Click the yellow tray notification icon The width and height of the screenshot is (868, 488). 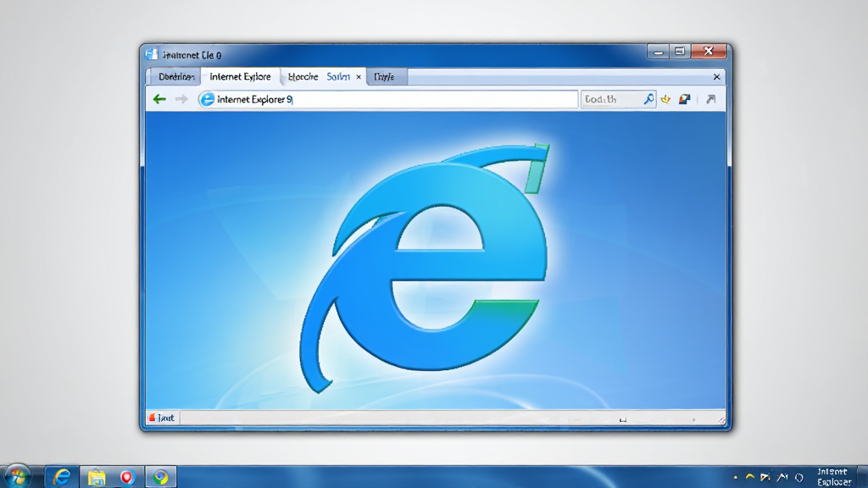pos(750,477)
